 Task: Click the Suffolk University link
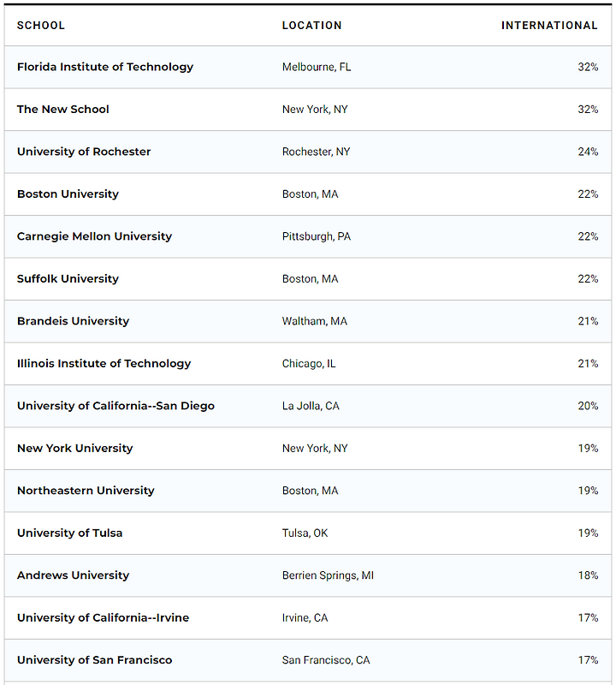pos(68,279)
